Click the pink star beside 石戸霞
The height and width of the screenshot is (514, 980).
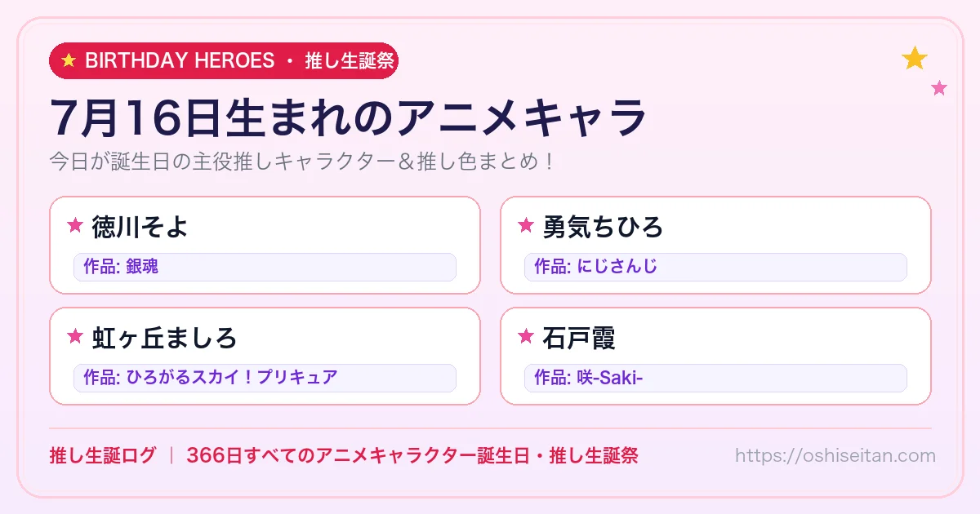[526, 336]
